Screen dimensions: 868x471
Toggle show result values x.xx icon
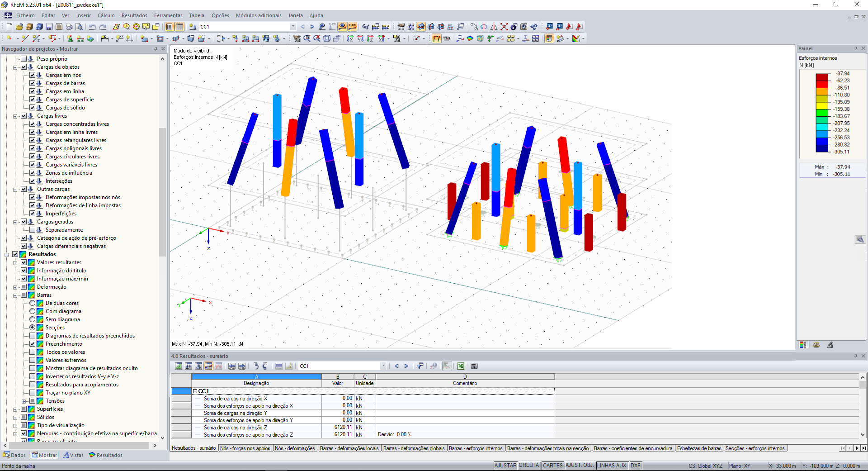pos(352,27)
